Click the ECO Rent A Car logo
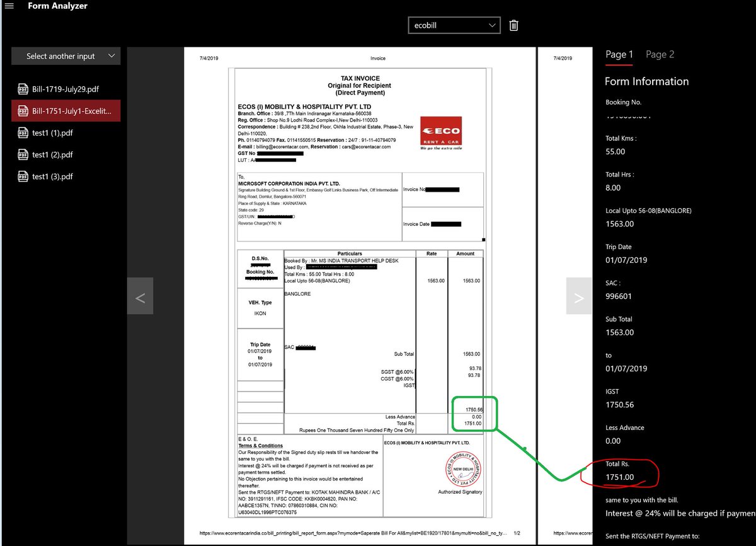This screenshot has width=756, height=546. click(440, 134)
